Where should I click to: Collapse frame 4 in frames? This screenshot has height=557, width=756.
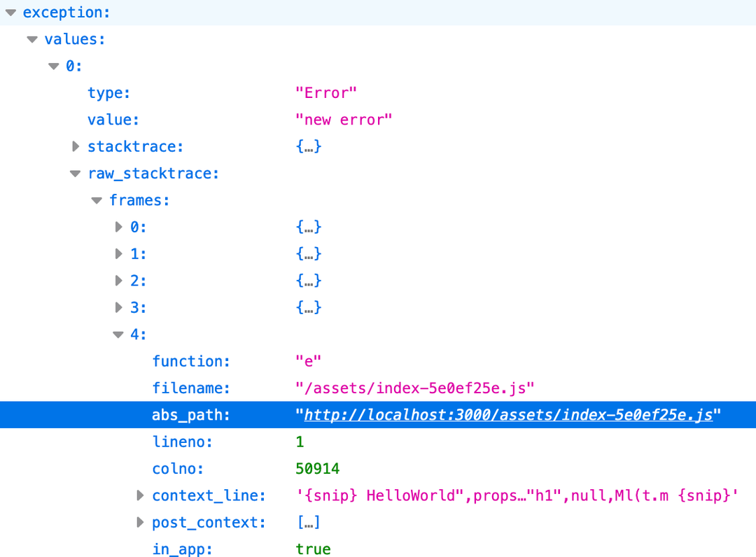pos(118,334)
